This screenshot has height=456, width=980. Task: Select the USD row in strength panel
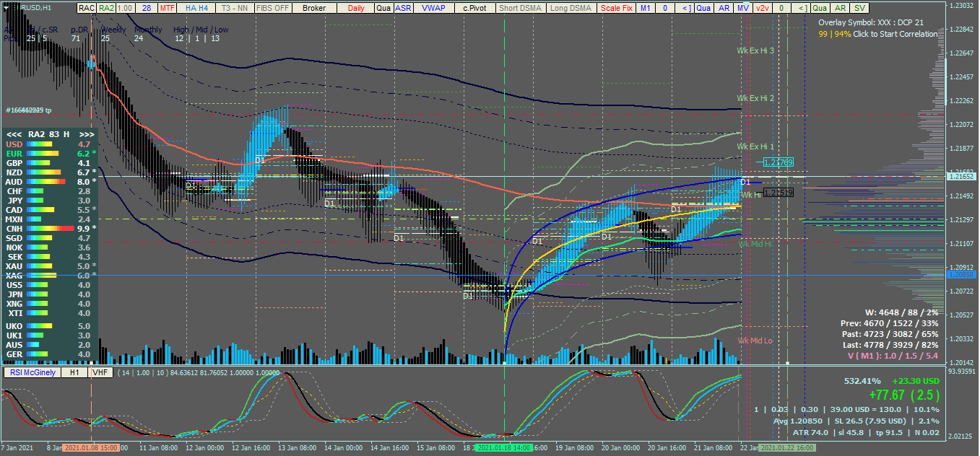click(49, 144)
